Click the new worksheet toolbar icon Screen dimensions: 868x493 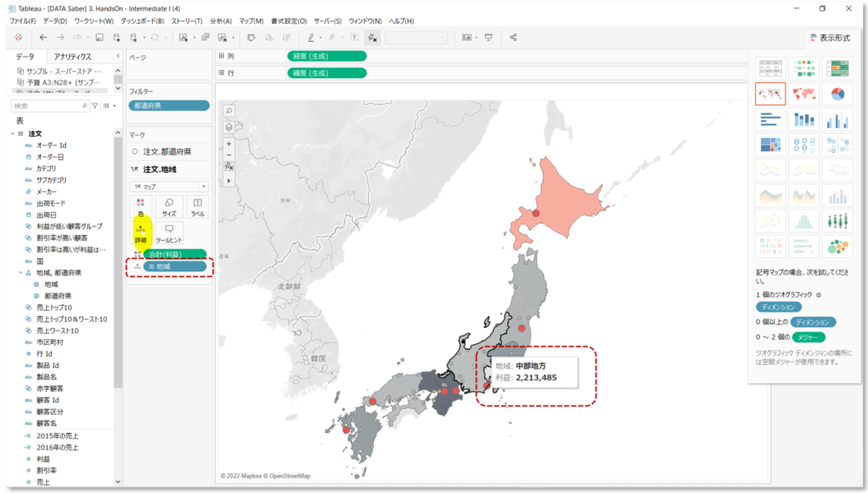pyautogui.click(x=184, y=37)
